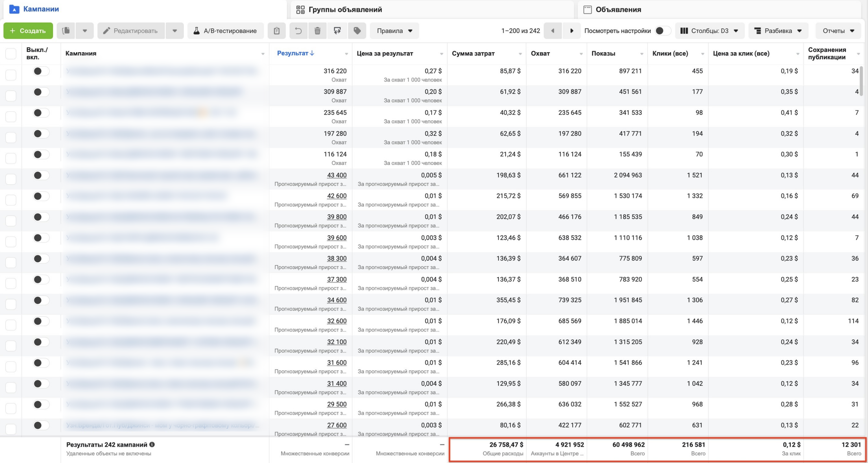This screenshot has height=463, width=868.
Task: Toggle campaign switch in 43 400 row
Action: (x=41, y=175)
